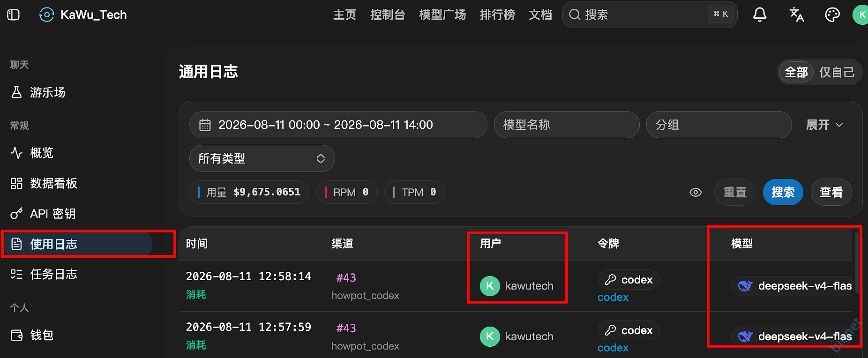The width and height of the screenshot is (868, 358).
Task: Open the date range picker field
Action: [338, 125]
